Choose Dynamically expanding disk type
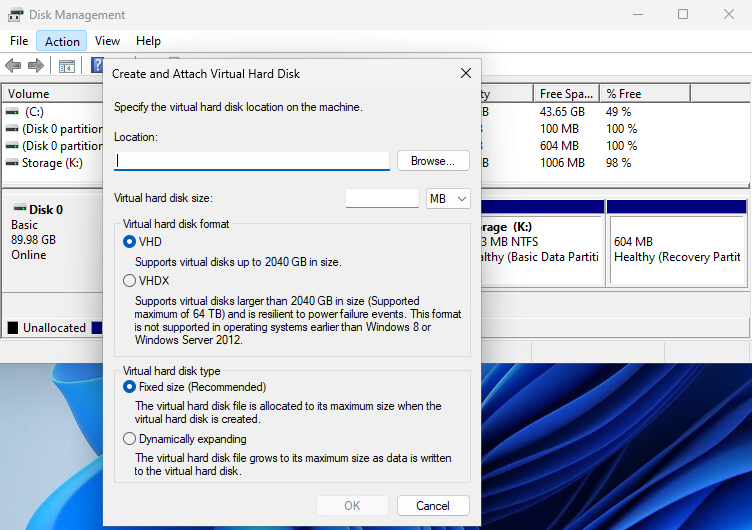This screenshot has height=530, width=752. pyautogui.click(x=129, y=438)
